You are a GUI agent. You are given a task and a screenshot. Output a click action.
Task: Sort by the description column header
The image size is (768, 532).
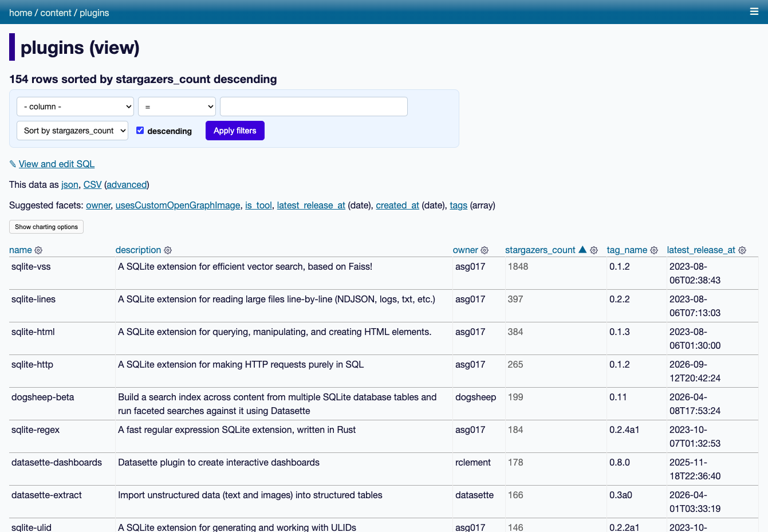coord(139,250)
